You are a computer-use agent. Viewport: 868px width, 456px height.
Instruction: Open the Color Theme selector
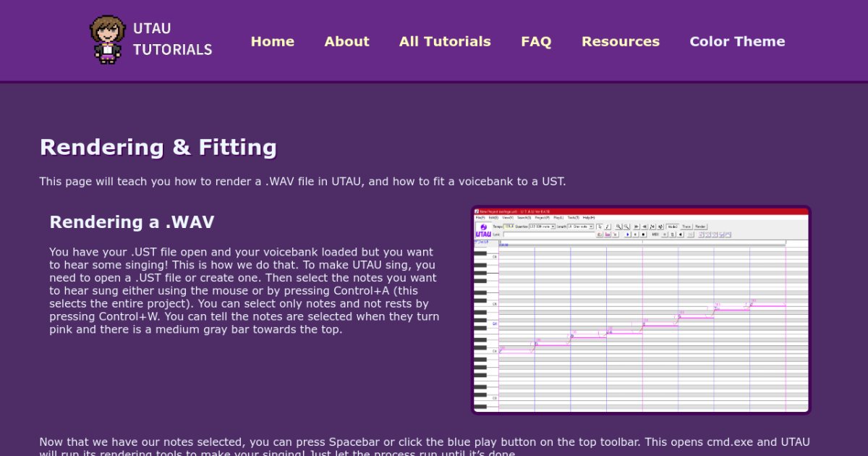pyautogui.click(x=737, y=41)
